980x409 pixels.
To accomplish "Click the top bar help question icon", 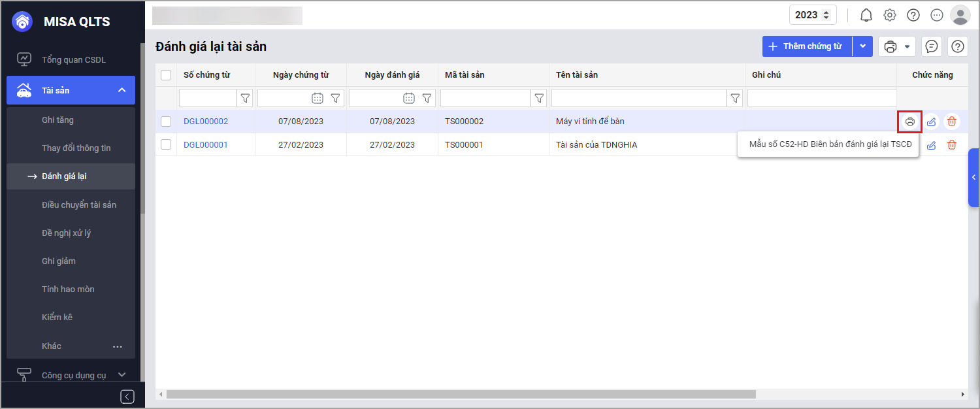I will pyautogui.click(x=913, y=15).
